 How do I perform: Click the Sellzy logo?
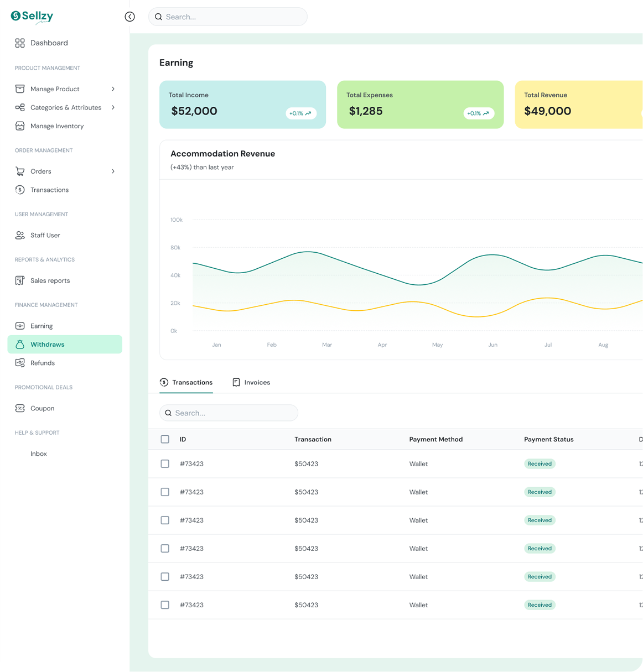pyautogui.click(x=32, y=17)
